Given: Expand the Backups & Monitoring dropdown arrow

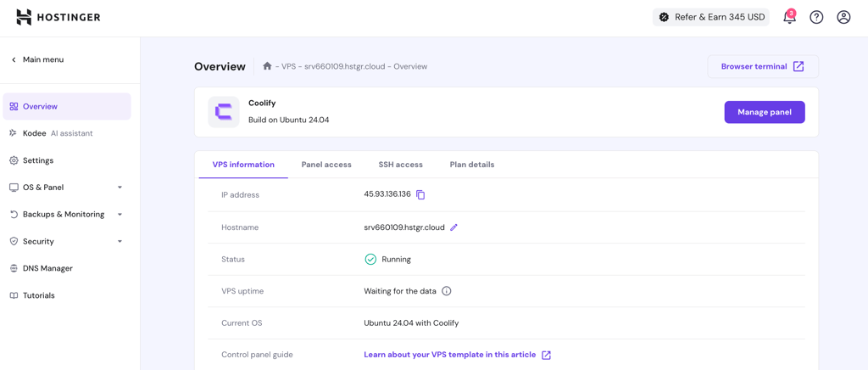Looking at the screenshot, I should [x=120, y=215].
